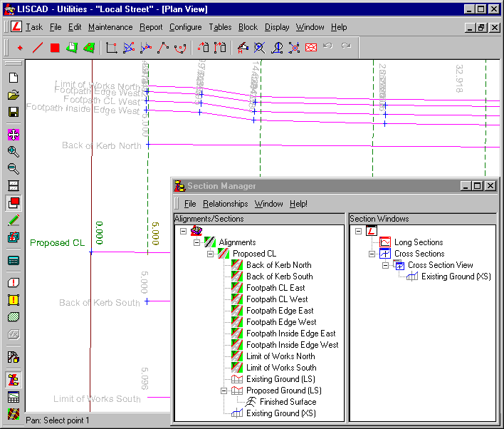This screenshot has height=429, width=504.
Task: Click the red point creation tool
Action: tap(20, 48)
